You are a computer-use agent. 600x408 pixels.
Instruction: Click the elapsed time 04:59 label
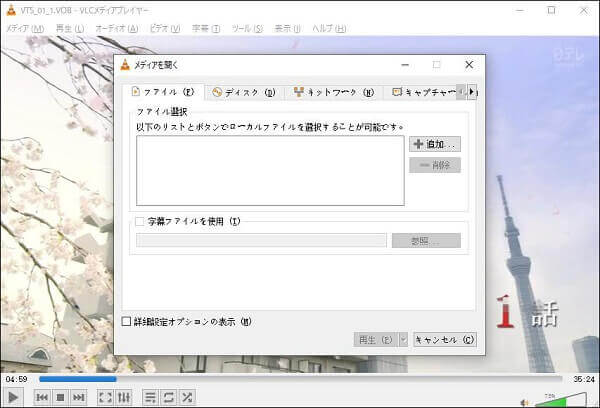(16, 379)
